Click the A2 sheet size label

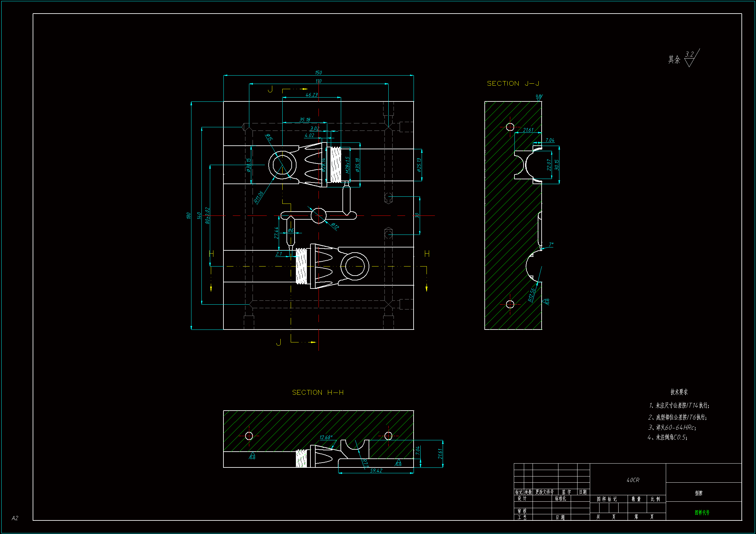pyautogui.click(x=15, y=518)
